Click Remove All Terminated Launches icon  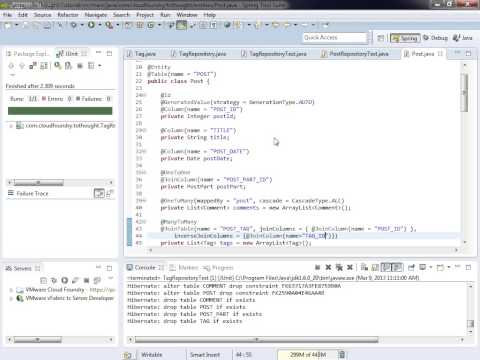[339, 267]
